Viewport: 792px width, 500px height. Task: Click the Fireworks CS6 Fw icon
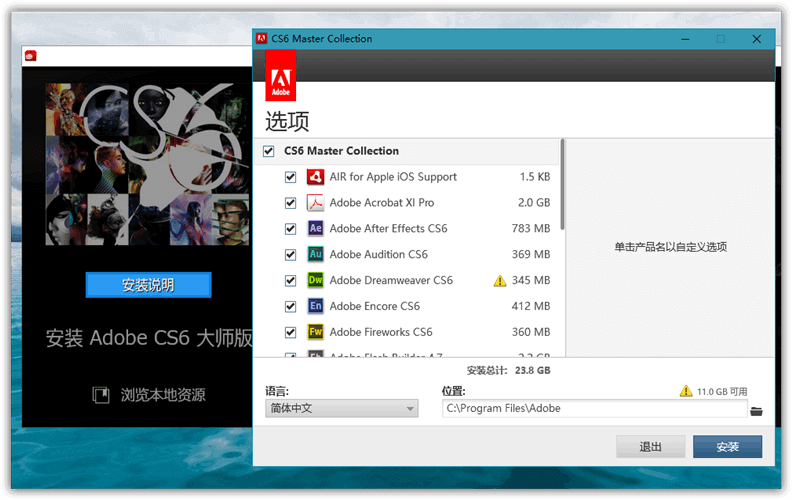pos(316,332)
